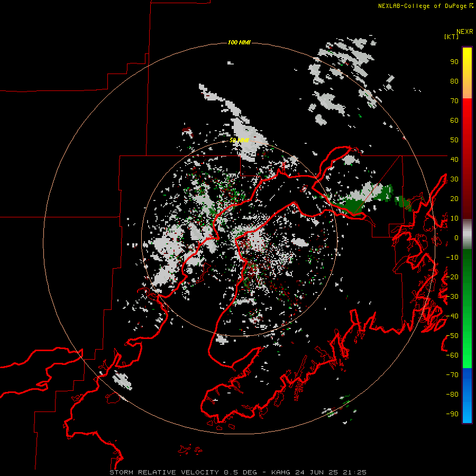
Task: Click the positive 90 knot scale label
Action: [x=454, y=62]
